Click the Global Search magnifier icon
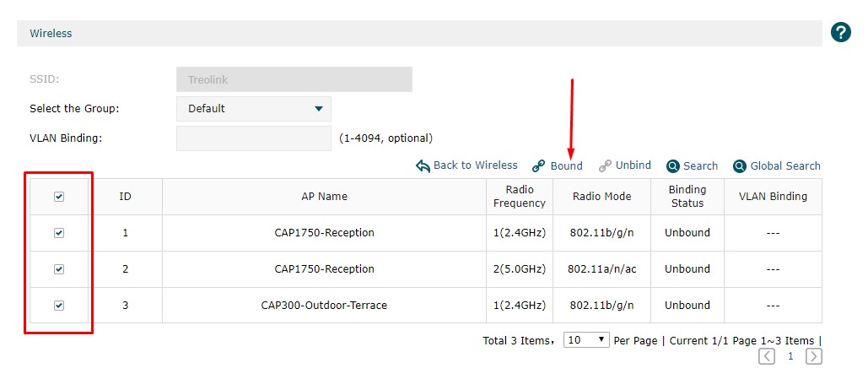Image resolution: width=868 pixels, height=390 pixels. tap(740, 166)
